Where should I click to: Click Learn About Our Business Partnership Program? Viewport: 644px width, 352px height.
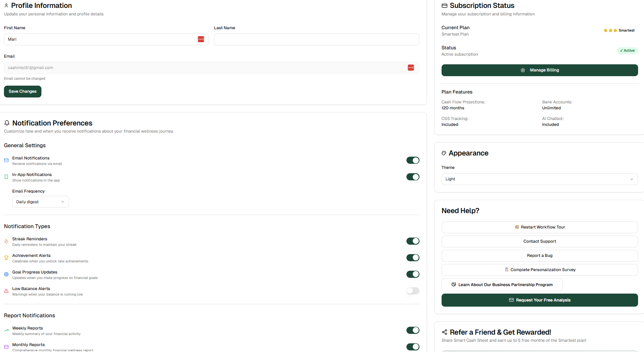[x=502, y=285]
